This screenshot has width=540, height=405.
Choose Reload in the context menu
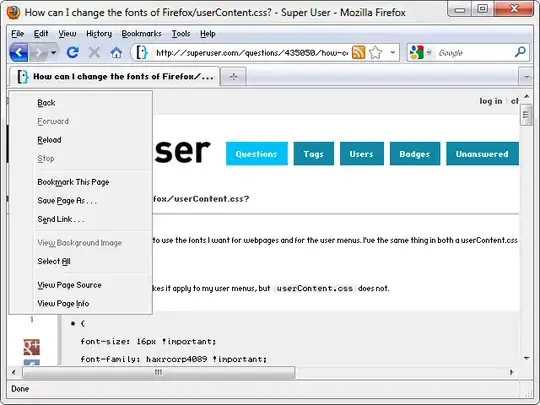81,140
